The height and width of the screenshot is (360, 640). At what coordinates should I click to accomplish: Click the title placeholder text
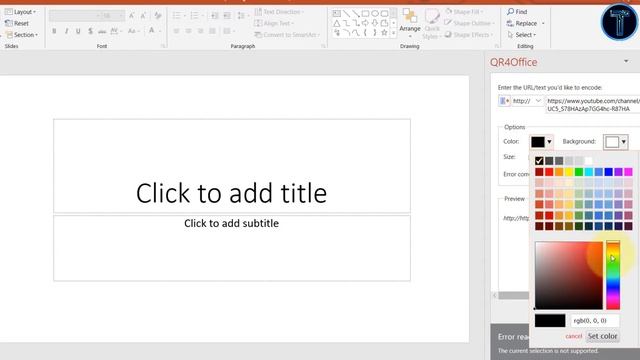[231, 193]
